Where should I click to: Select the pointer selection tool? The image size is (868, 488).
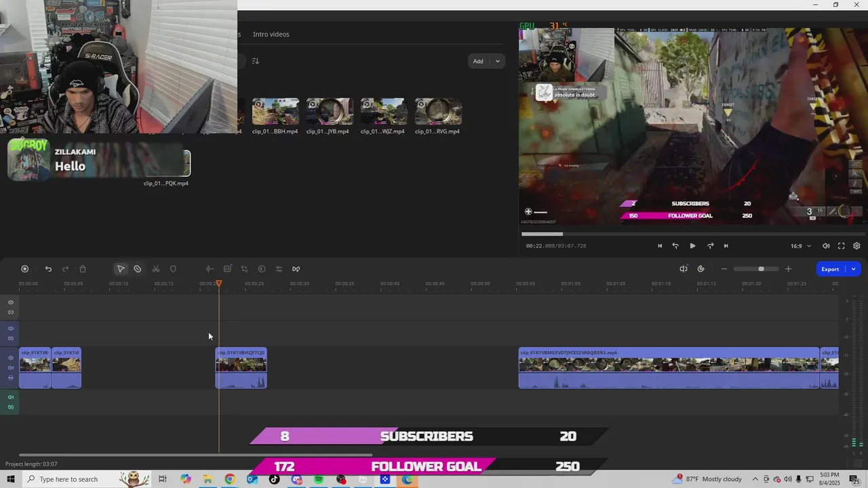pos(121,269)
